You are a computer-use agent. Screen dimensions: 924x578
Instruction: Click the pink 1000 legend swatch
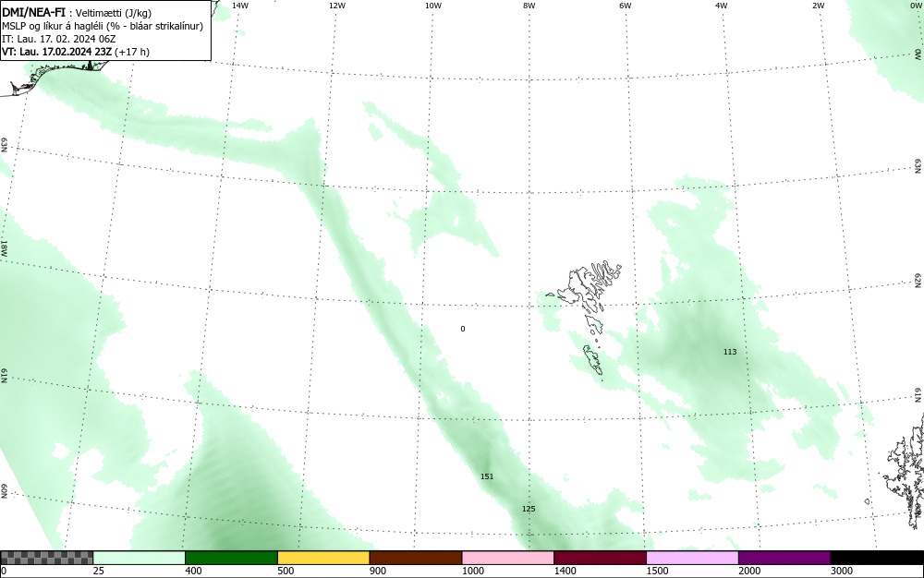(x=508, y=558)
